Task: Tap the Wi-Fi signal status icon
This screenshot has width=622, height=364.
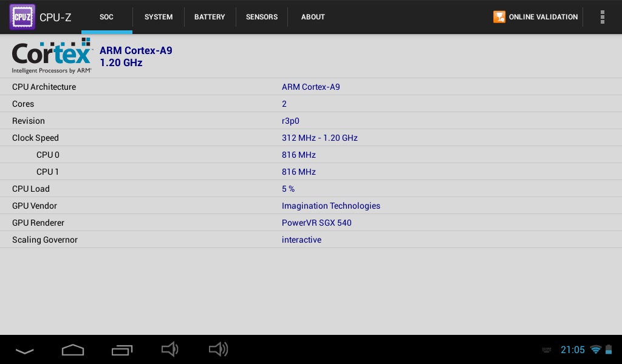Action: [595, 349]
